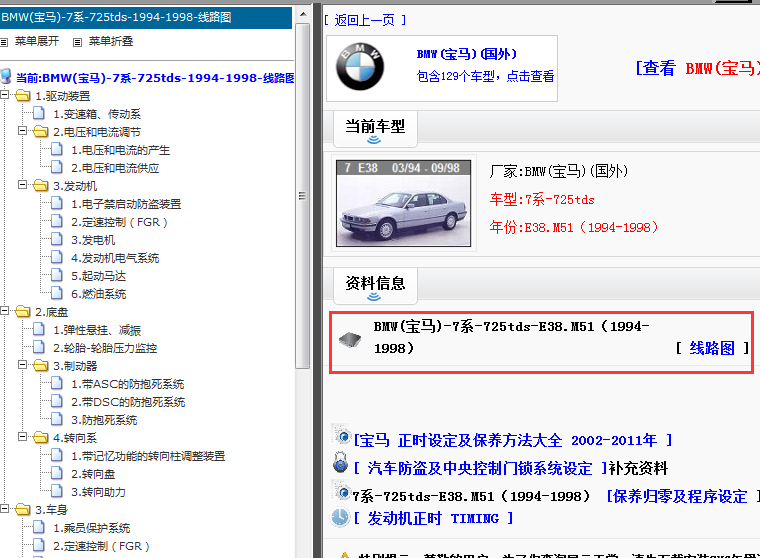Collapse the 1.驱动装置 tree node
Image resolution: width=760 pixels, height=558 pixels.
[x=4, y=95]
